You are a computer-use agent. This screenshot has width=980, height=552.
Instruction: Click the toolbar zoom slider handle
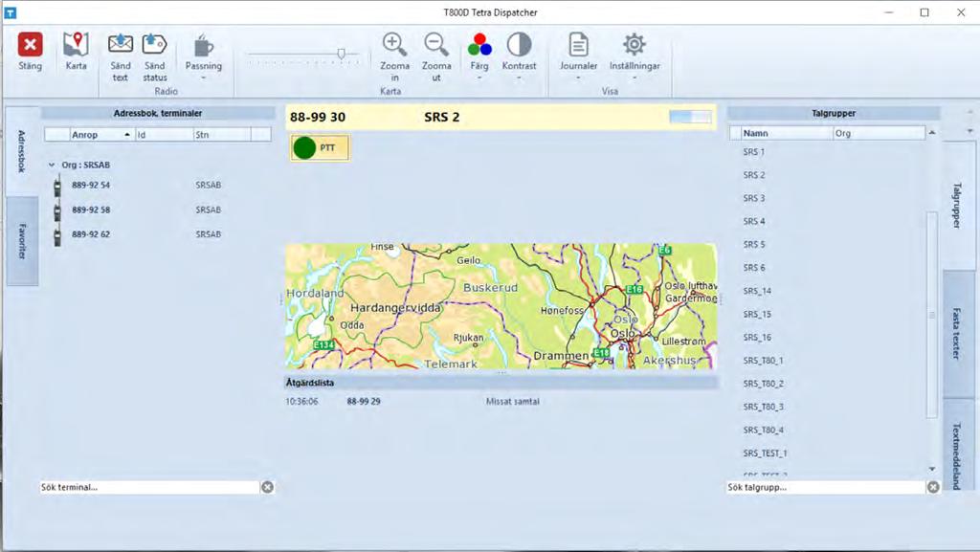point(342,55)
